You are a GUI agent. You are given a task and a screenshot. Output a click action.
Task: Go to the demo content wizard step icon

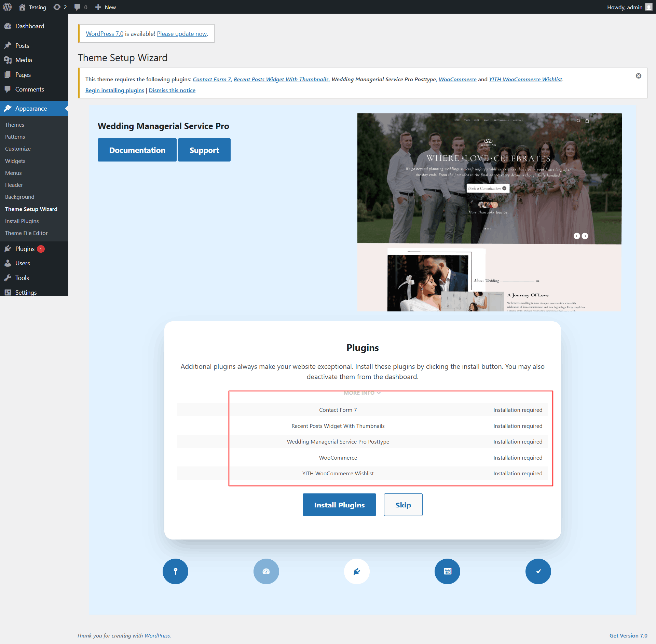pos(447,571)
